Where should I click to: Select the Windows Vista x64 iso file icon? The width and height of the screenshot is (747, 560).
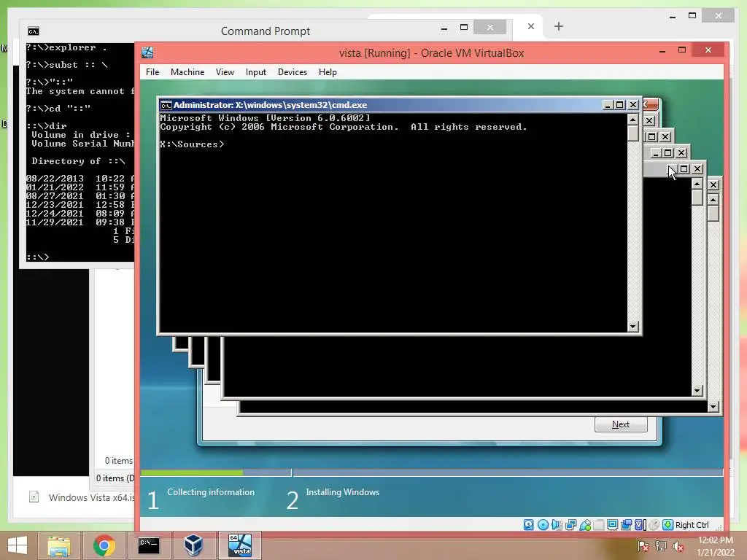point(34,497)
